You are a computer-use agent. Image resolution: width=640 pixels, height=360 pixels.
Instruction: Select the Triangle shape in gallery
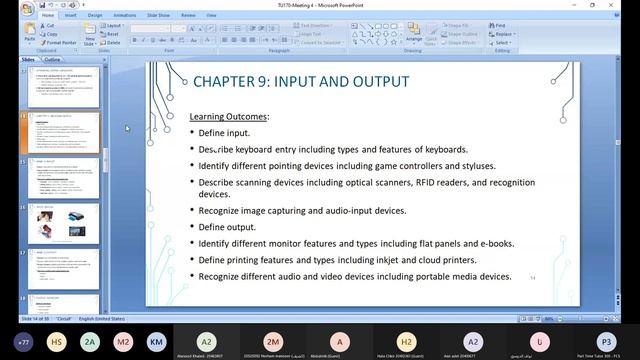point(354,34)
